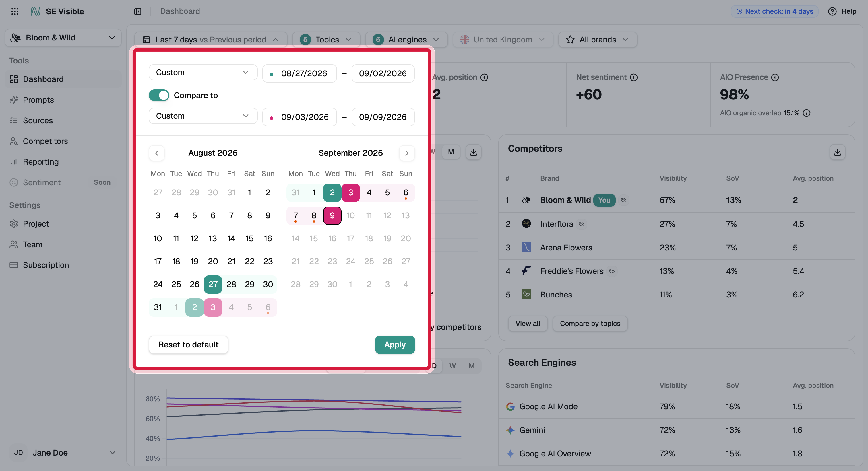
Task: Download the chart beside M toggle
Action: point(473,152)
